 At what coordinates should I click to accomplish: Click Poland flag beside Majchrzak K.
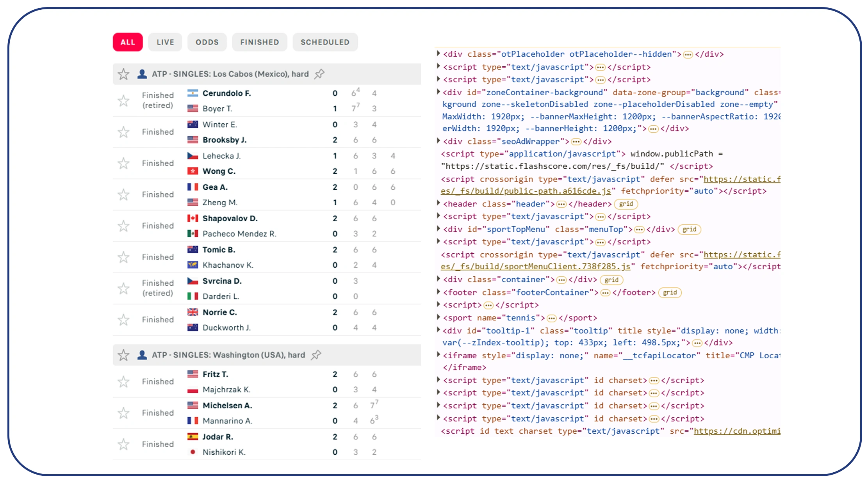tap(192, 389)
